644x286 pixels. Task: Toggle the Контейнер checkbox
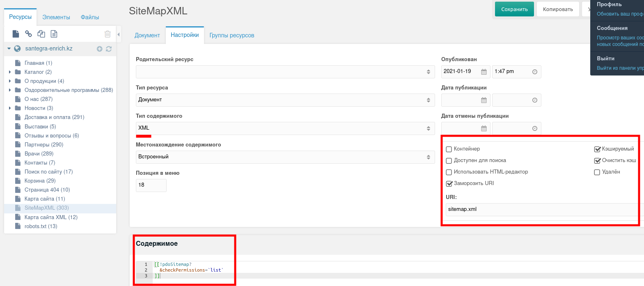[x=449, y=149]
